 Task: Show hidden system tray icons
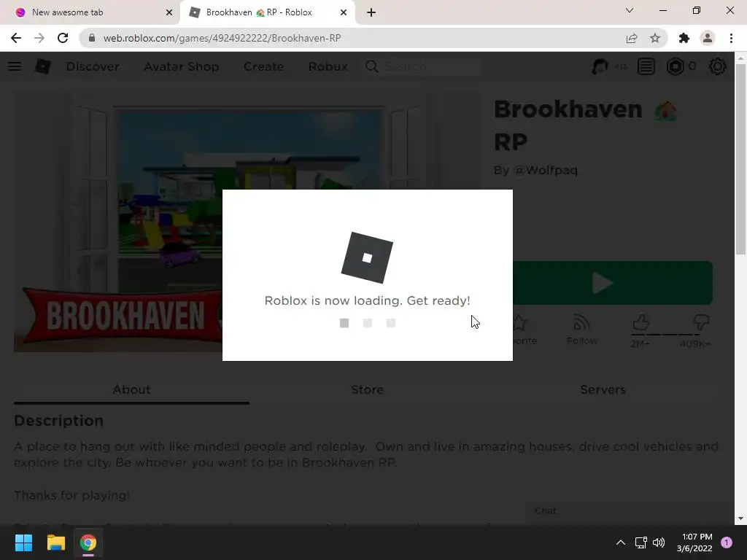pyautogui.click(x=620, y=542)
